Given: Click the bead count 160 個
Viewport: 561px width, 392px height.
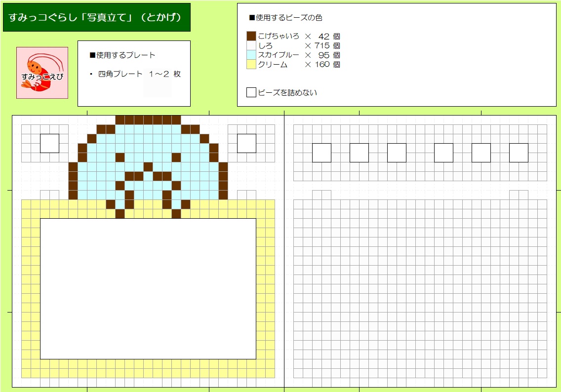Looking at the screenshot, I should coord(327,64).
